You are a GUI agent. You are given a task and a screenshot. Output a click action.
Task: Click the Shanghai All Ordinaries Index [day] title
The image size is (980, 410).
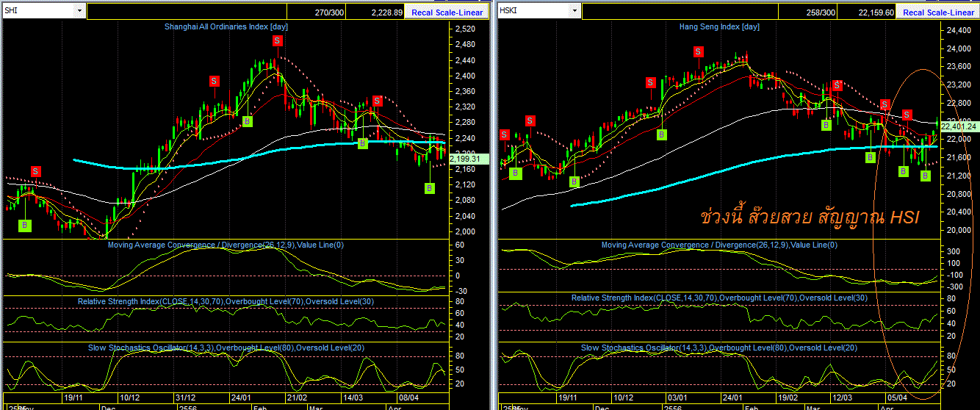225,26
